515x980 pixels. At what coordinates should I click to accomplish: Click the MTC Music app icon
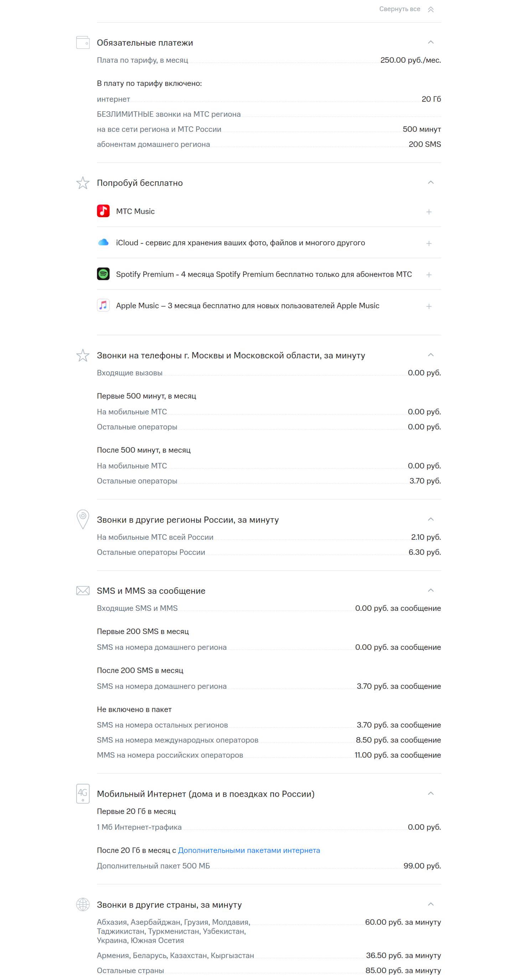point(103,211)
